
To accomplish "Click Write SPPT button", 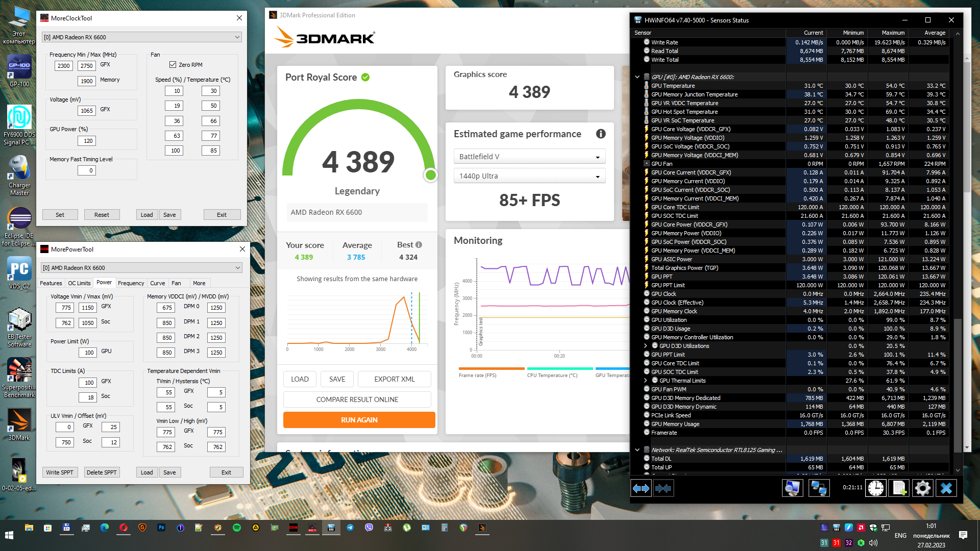I will tap(60, 472).
